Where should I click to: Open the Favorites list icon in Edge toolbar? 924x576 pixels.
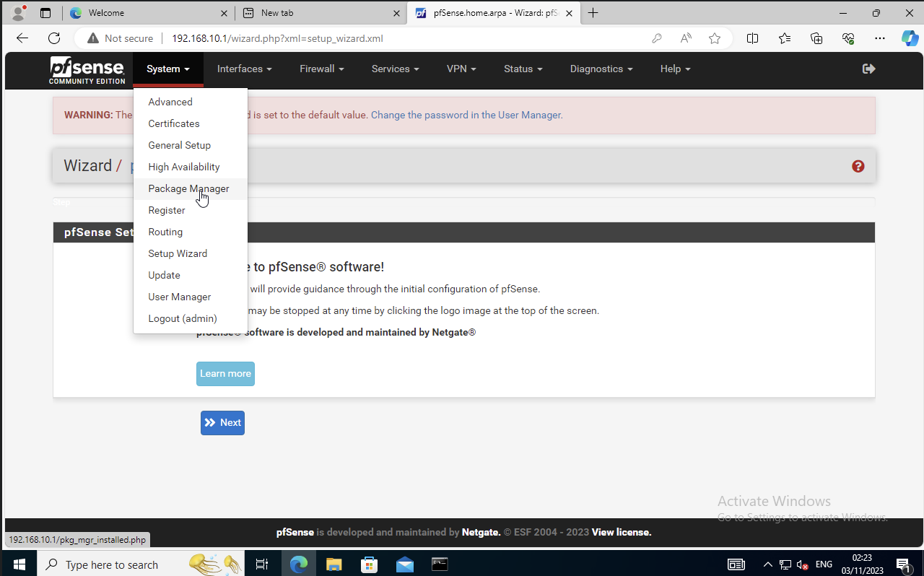(785, 38)
